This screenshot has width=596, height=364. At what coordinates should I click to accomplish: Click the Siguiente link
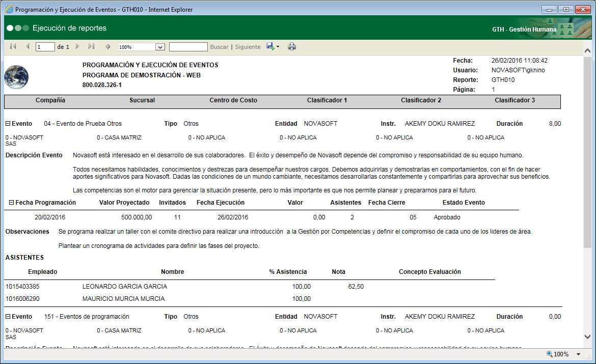point(247,46)
